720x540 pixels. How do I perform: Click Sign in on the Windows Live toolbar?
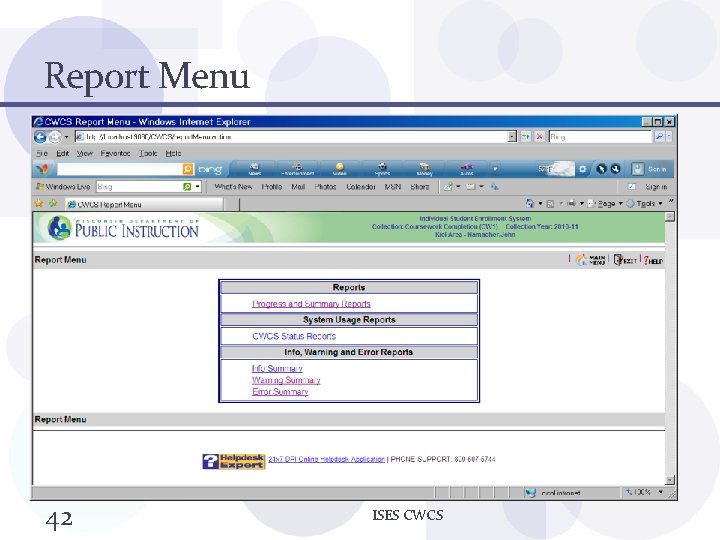656,187
